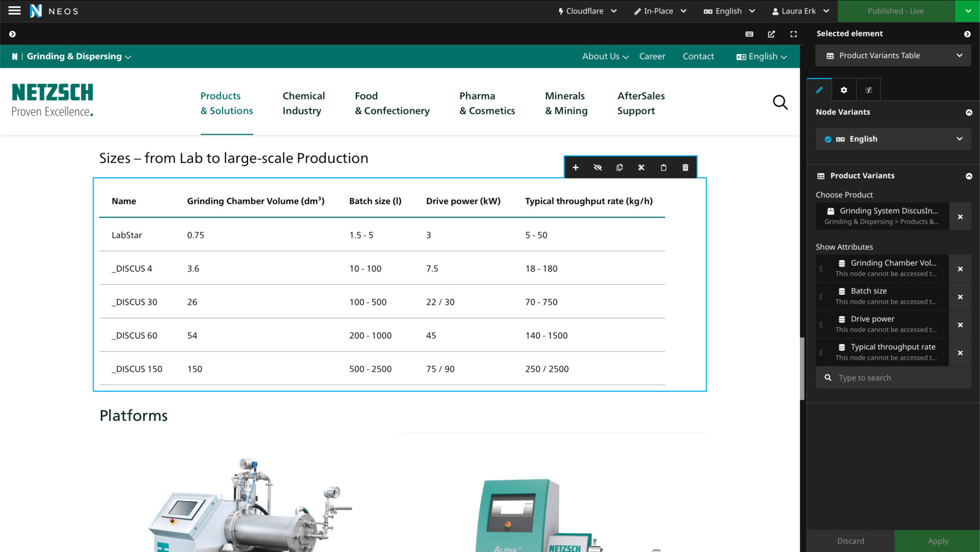The width and height of the screenshot is (980, 552).
Task: Open the website search magnifier
Action: (x=780, y=102)
